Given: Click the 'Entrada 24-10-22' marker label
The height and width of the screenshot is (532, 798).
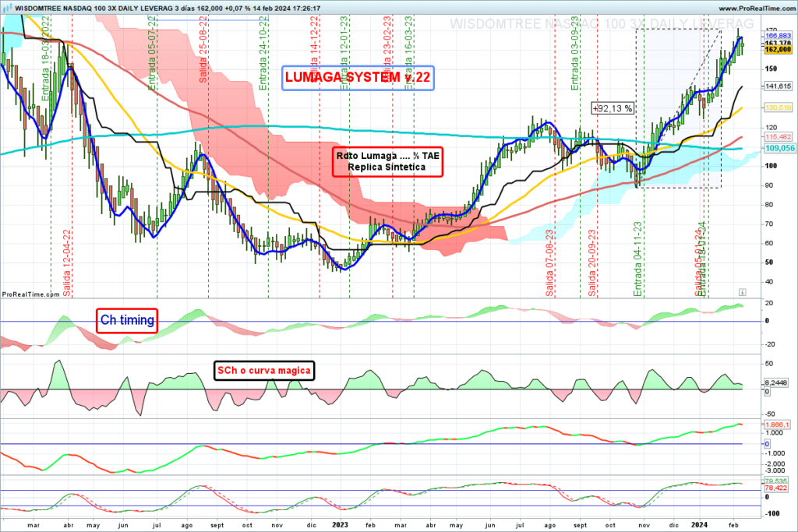Looking at the screenshot, I should (x=263, y=53).
